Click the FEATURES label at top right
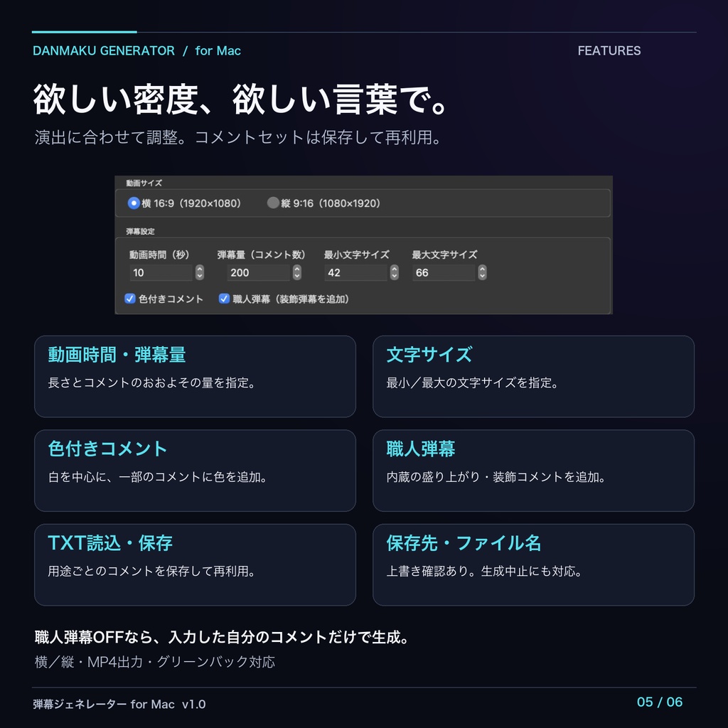 tap(609, 50)
